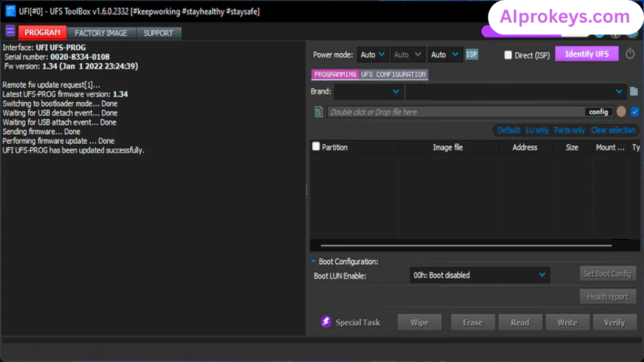
Task: Click the binary file icon beside drop field
Action: click(x=318, y=112)
